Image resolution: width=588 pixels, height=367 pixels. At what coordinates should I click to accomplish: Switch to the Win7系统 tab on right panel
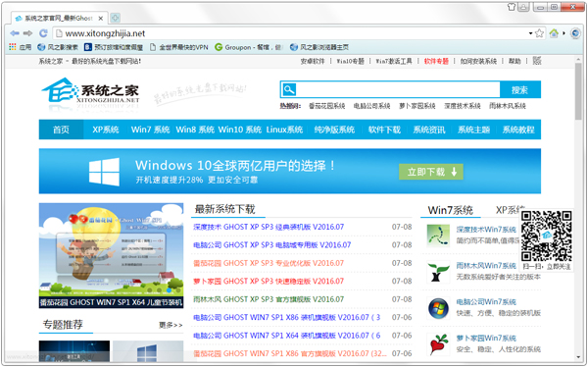(451, 210)
